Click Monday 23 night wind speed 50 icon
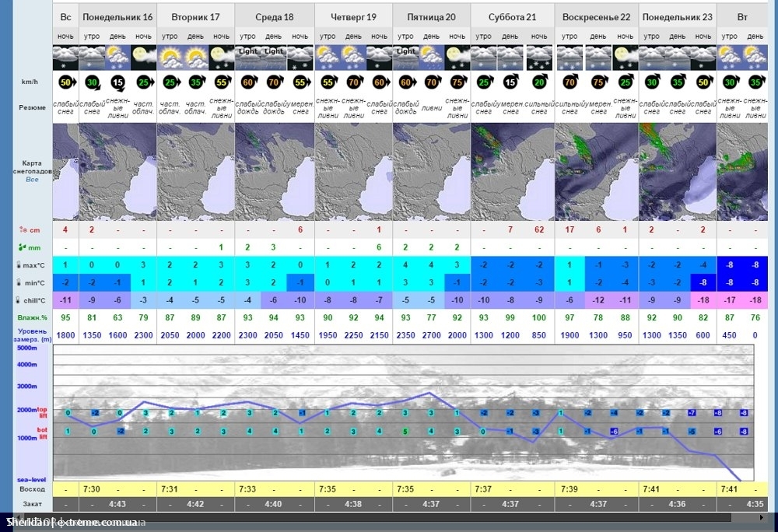This screenshot has width=778, height=532. 703,82
